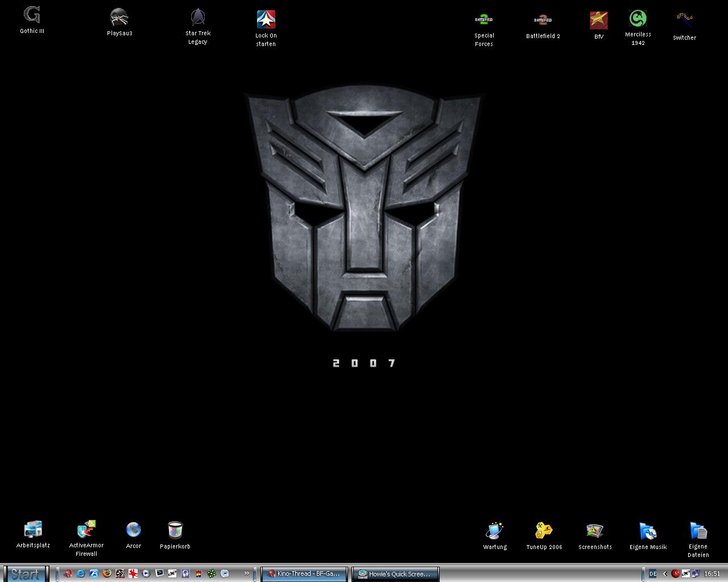The image size is (728, 582).
Task: Open Star Trek Legacy shortcut
Action: point(198,27)
